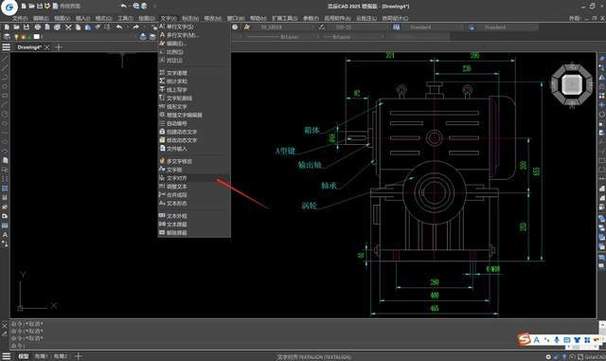This screenshot has width=606, height=361.
Task: Close the Drawing4* tab
Action: 47,47
